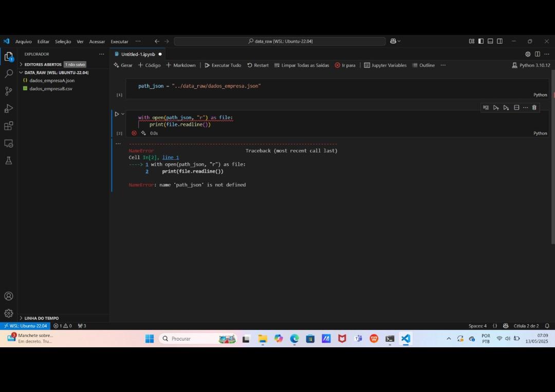Image resolution: width=555 pixels, height=392 pixels.
Task: Open the Search view in activity bar
Action: (9, 73)
